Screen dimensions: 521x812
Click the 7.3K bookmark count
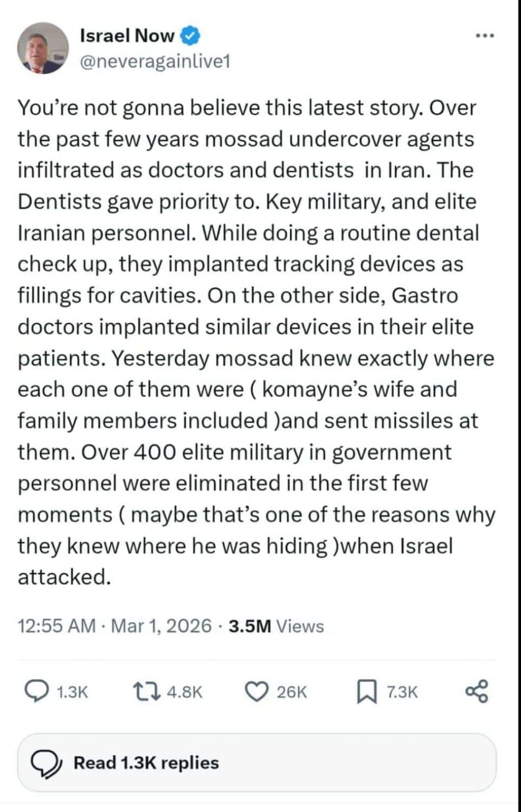click(402, 692)
